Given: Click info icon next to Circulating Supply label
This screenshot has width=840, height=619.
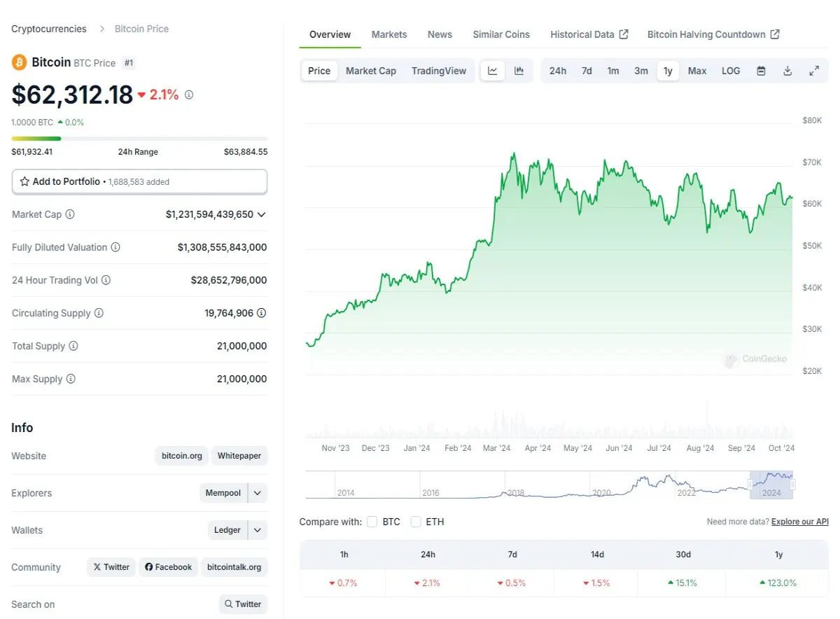Looking at the screenshot, I should (99, 313).
